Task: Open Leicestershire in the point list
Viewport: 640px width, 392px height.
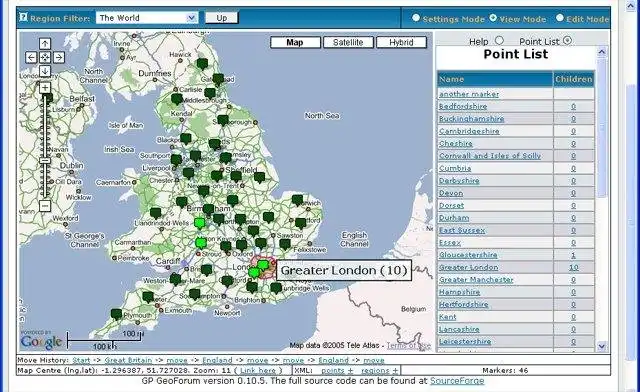Action: [465, 342]
